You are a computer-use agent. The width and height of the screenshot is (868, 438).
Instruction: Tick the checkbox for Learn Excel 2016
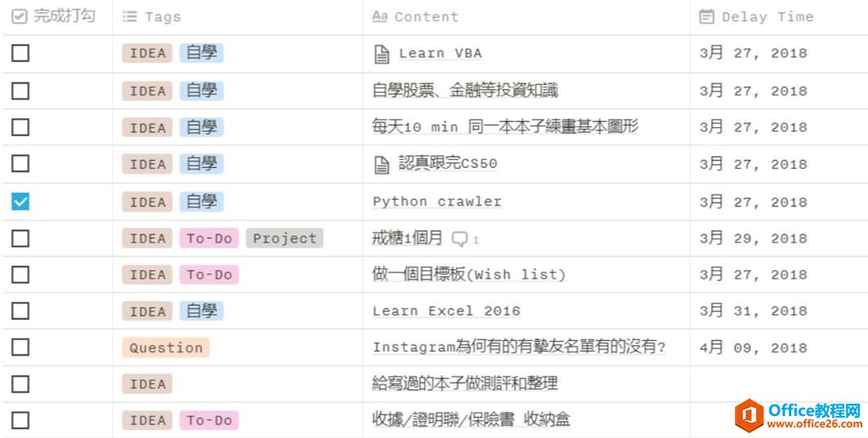20,311
